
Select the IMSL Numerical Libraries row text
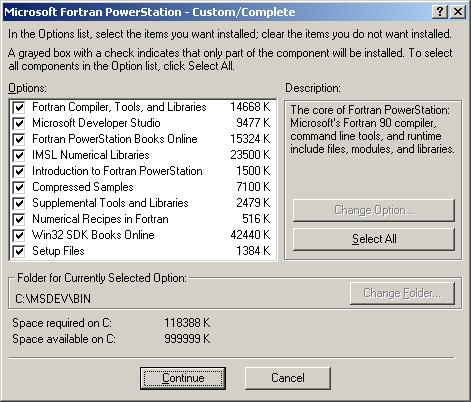91,155
